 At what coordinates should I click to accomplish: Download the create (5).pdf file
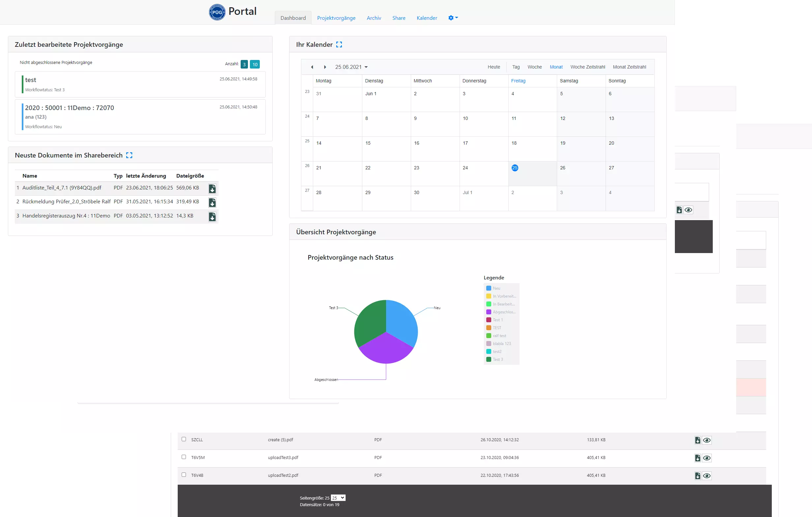click(x=697, y=440)
